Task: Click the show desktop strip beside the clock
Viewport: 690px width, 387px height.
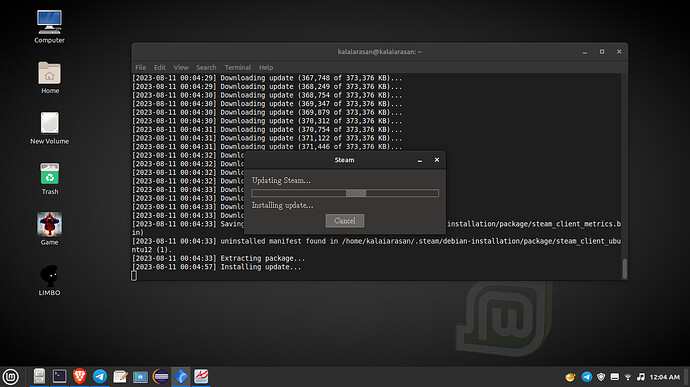Action: coord(686,377)
